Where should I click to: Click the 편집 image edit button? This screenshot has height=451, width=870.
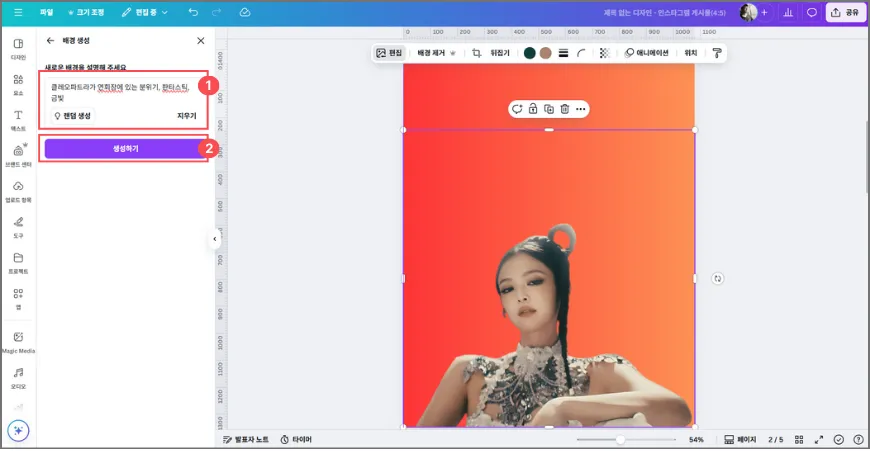pos(389,53)
